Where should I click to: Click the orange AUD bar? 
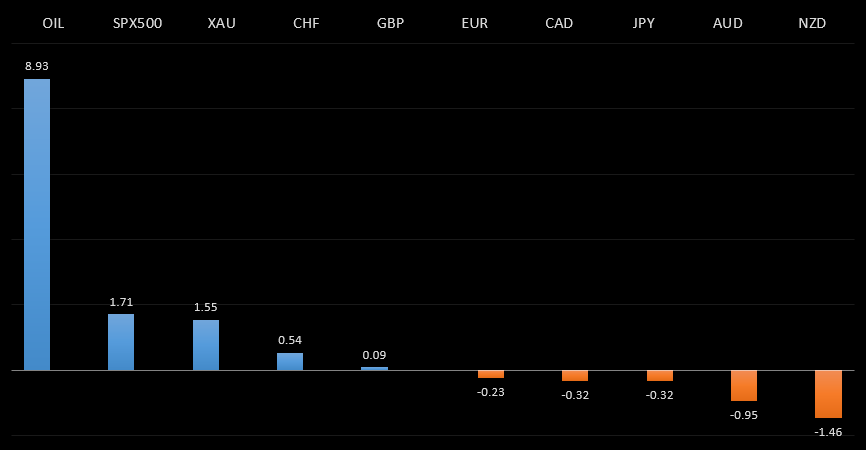tap(744, 385)
